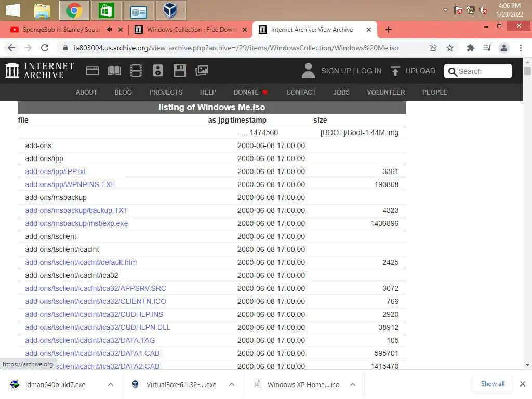
Task: Open the media control playlist icon
Action: coord(487,48)
